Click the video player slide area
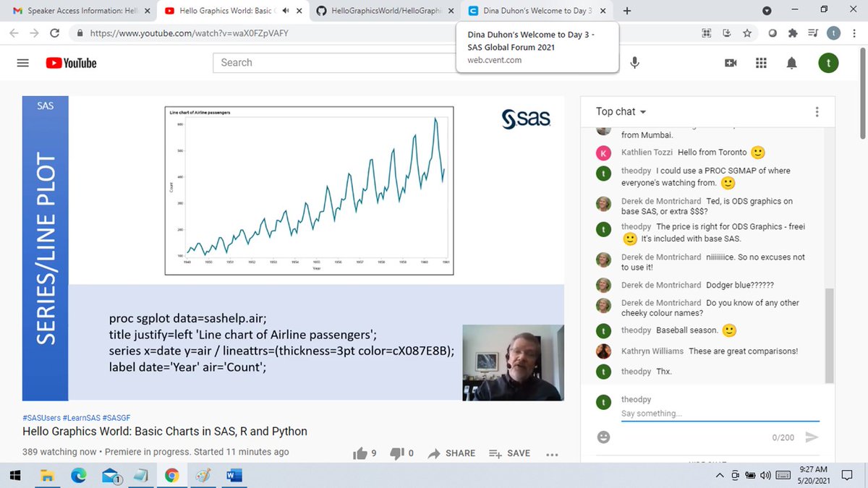The image size is (868, 488). click(x=293, y=248)
